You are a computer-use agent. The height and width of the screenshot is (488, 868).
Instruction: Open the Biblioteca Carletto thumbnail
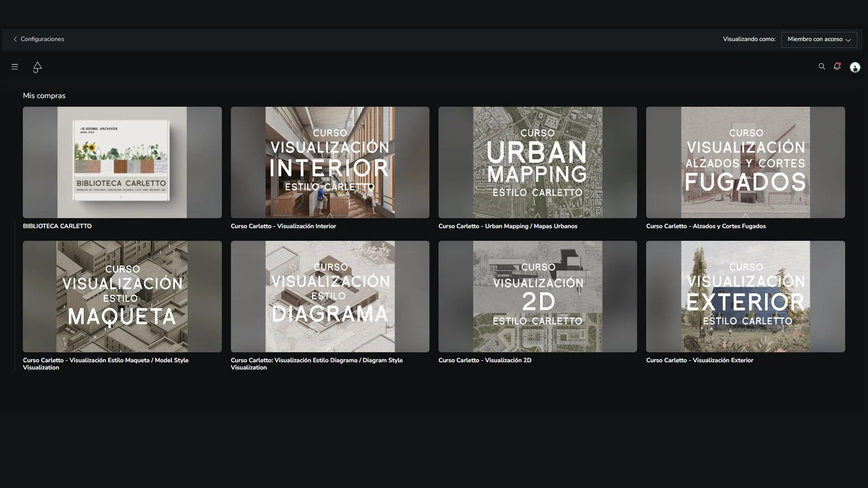pyautogui.click(x=122, y=162)
